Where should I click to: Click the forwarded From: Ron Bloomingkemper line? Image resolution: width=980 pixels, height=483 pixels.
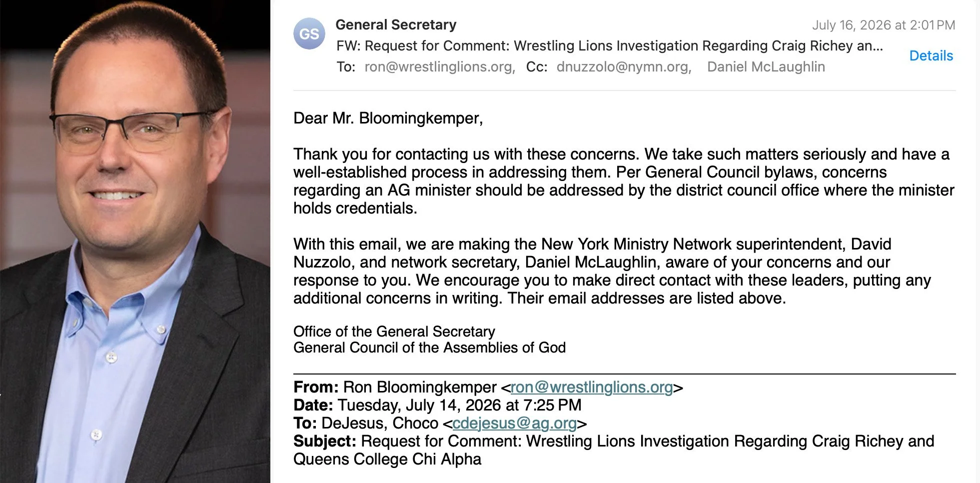point(488,387)
